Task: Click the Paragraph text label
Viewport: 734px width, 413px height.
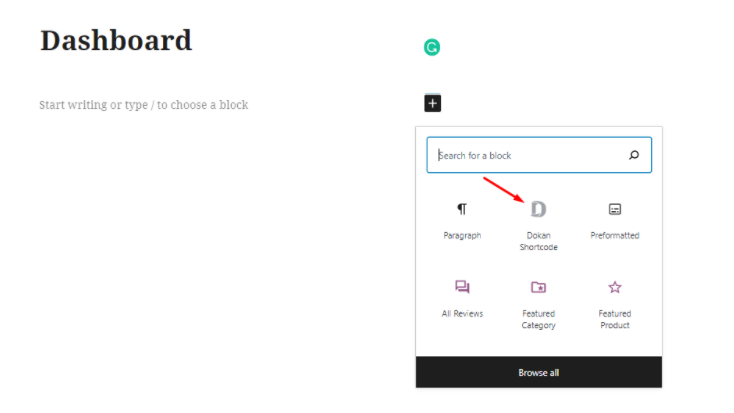Action: pos(462,236)
